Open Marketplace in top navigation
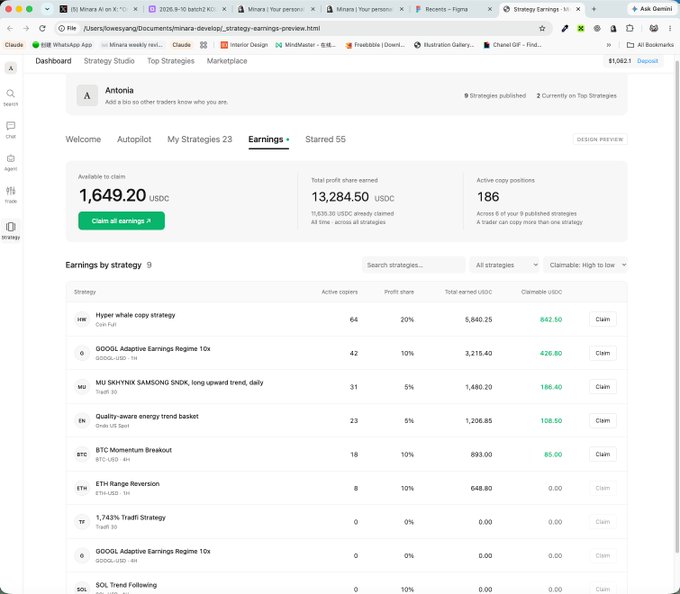Screen dimensions: 680x594 click(227, 61)
